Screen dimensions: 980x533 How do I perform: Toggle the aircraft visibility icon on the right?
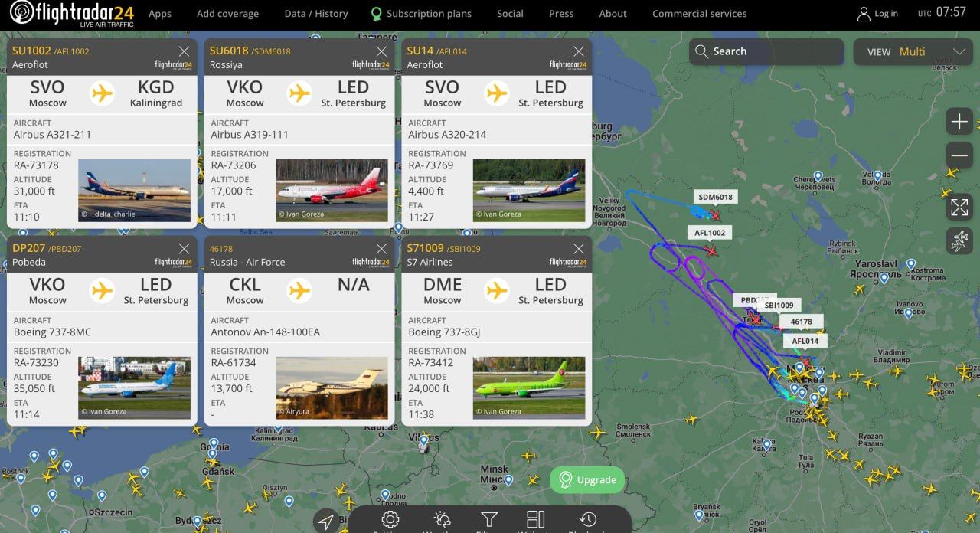tap(959, 240)
